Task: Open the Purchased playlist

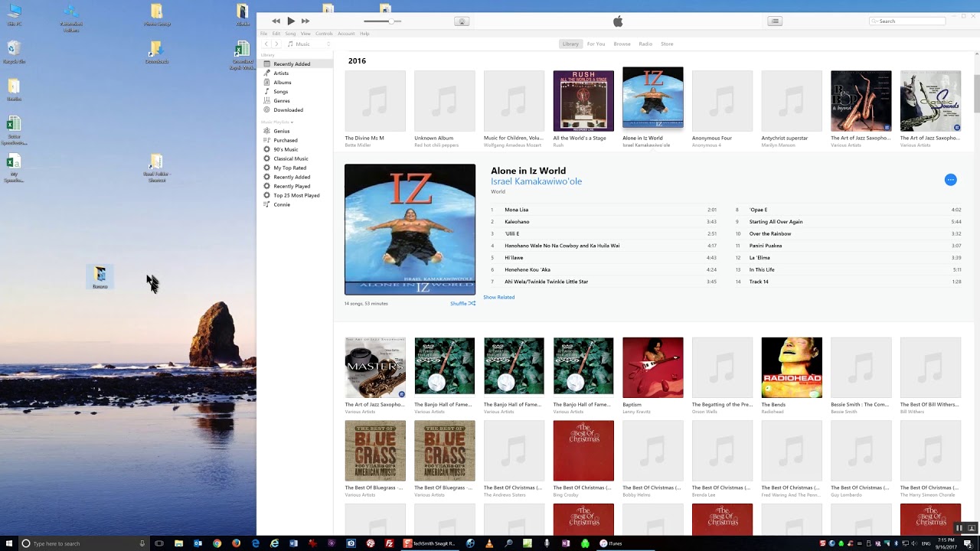Action: point(295,140)
